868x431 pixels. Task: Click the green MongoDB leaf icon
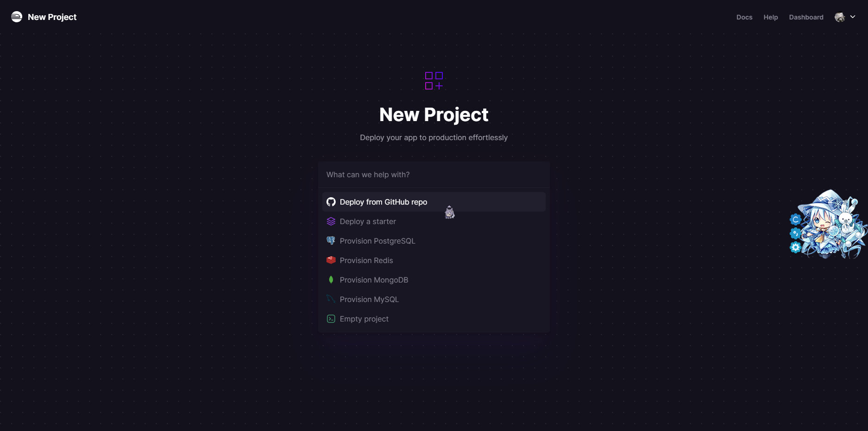point(331,280)
